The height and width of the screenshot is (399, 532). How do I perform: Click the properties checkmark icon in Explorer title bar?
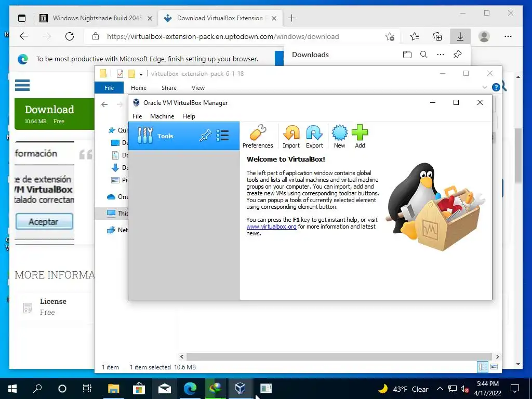coord(120,74)
